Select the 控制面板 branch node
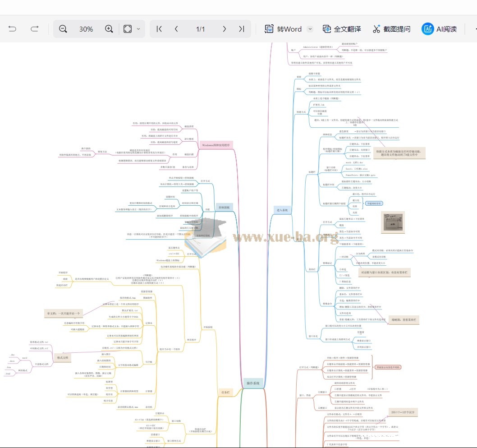This screenshot has width=477, height=448. click(x=224, y=208)
